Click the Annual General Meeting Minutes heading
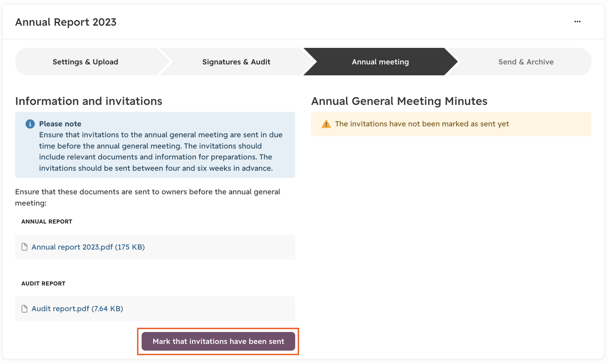This screenshot has height=364, width=608. point(399,101)
